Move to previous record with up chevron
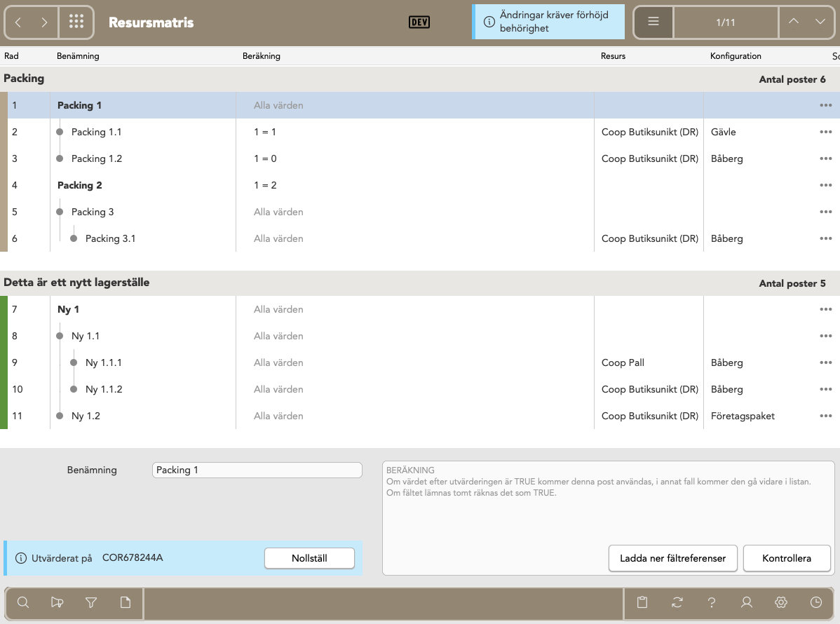The height and width of the screenshot is (624, 840). [x=794, y=22]
